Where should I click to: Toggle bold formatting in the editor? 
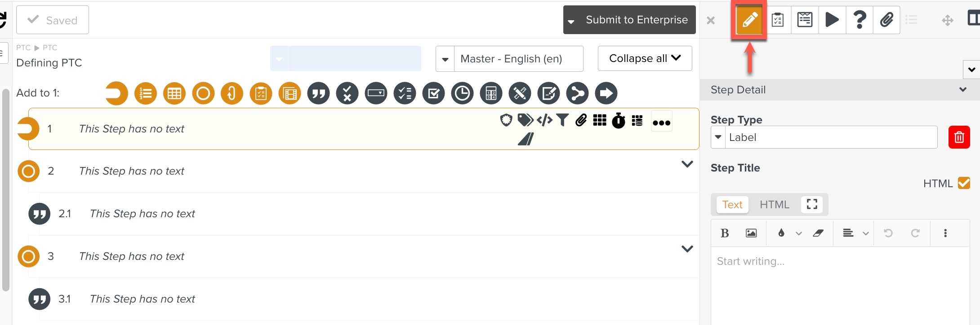[725, 233]
